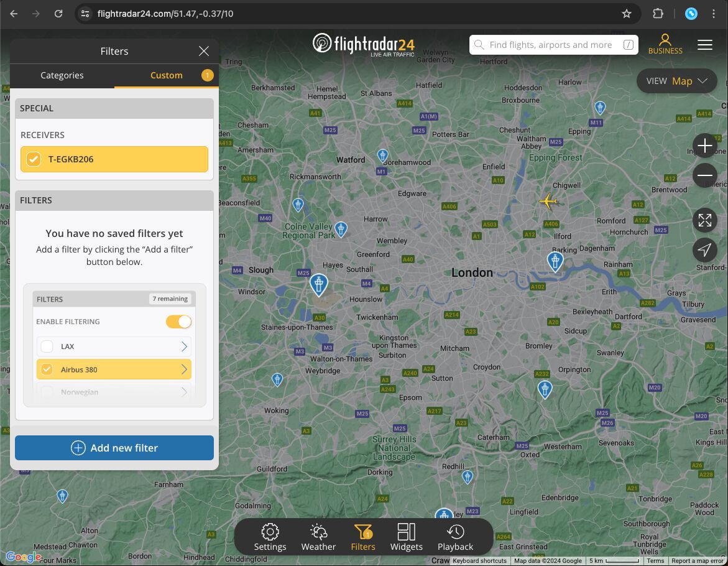Open the Settings panel from bottom toolbar

[x=270, y=536]
